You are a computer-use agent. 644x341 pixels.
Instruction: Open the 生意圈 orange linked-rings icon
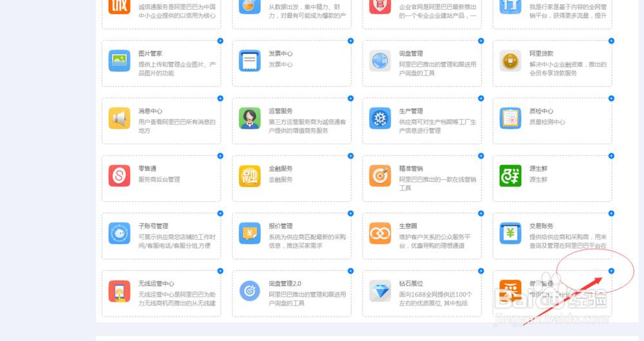(x=380, y=233)
